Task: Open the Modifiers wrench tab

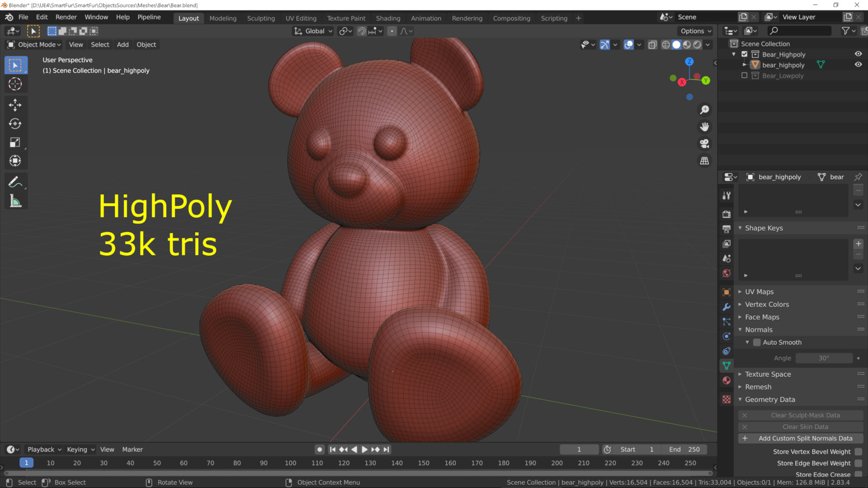Action: [x=727, y=307]
